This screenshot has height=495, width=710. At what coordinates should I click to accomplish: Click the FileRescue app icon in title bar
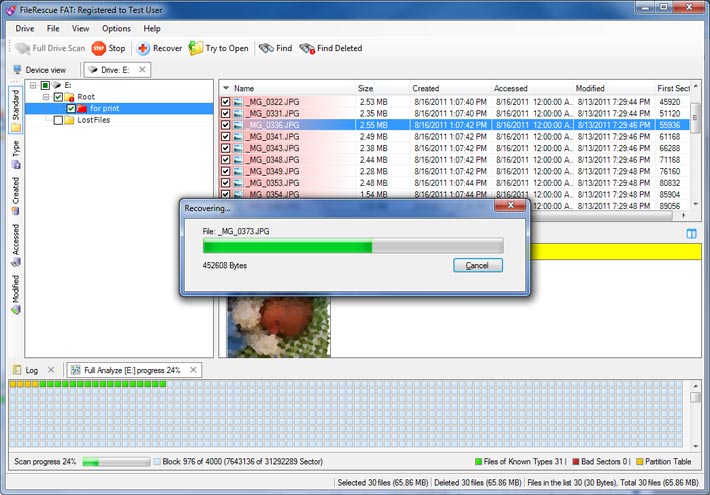[x=11, y=10]
